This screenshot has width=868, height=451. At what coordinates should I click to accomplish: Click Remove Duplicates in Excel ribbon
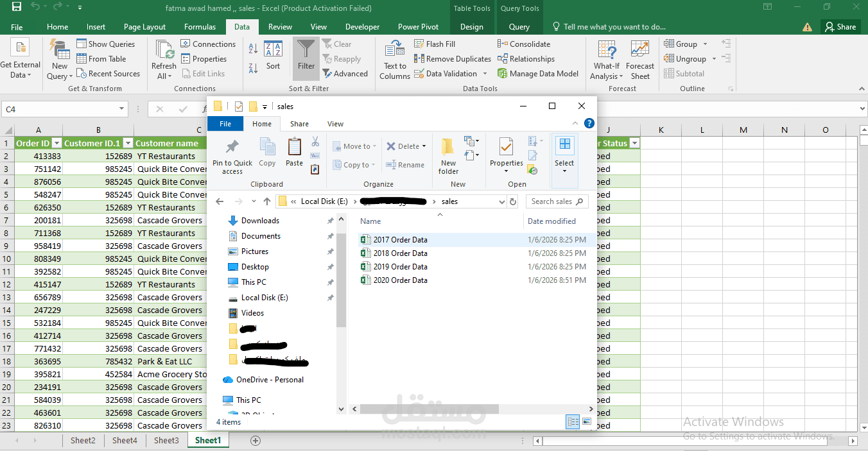(x=452, y=58)
